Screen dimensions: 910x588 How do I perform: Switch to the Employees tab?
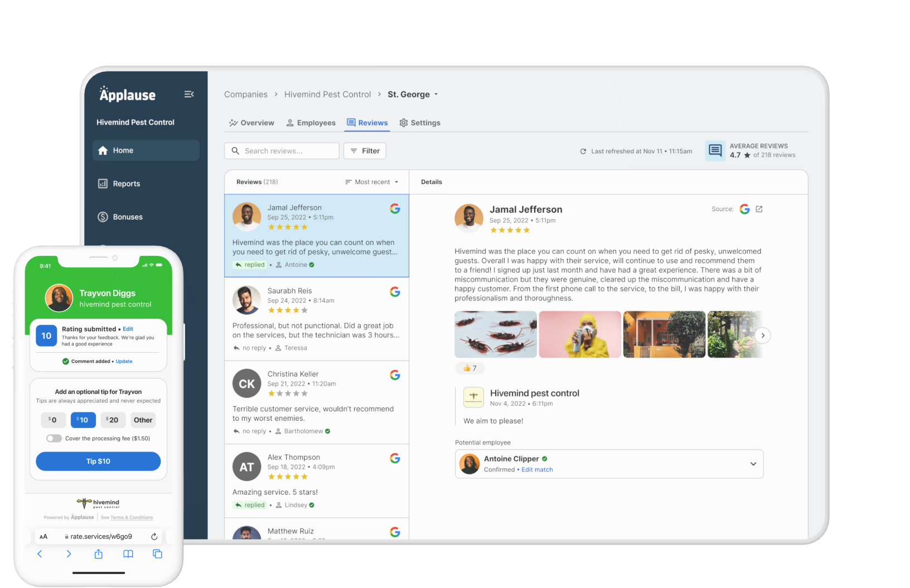(311, 123)
